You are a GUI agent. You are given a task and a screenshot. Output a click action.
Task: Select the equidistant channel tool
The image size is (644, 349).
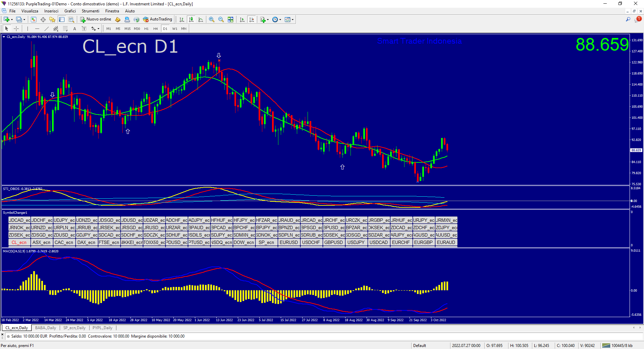(56, 29)
